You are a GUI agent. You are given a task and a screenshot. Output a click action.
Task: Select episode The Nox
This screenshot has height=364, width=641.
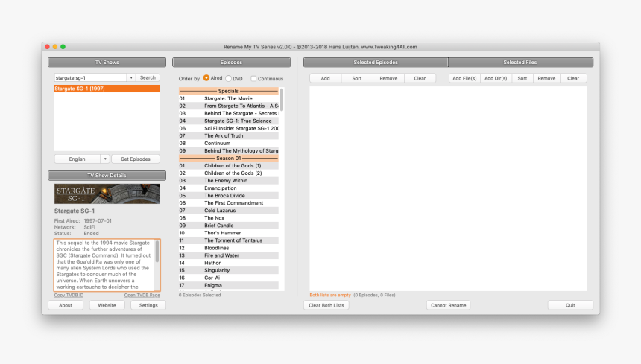click(229, 218)
